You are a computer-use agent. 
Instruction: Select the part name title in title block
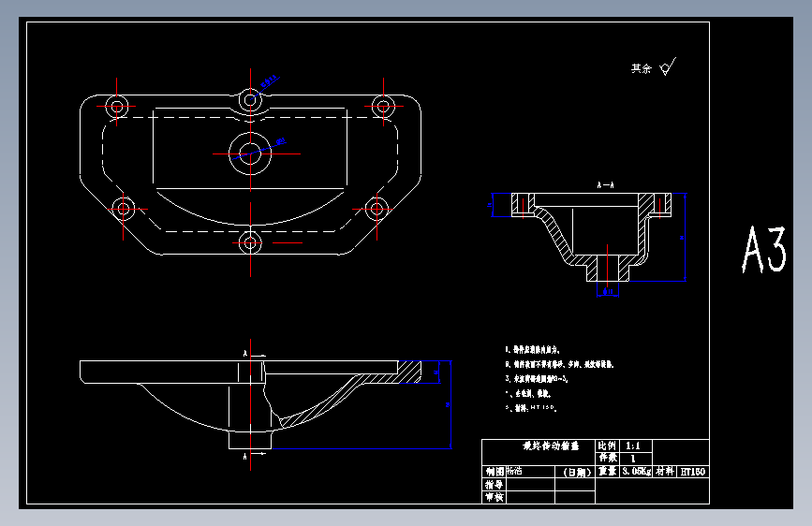pyautogui.click(x=551, y=446)
